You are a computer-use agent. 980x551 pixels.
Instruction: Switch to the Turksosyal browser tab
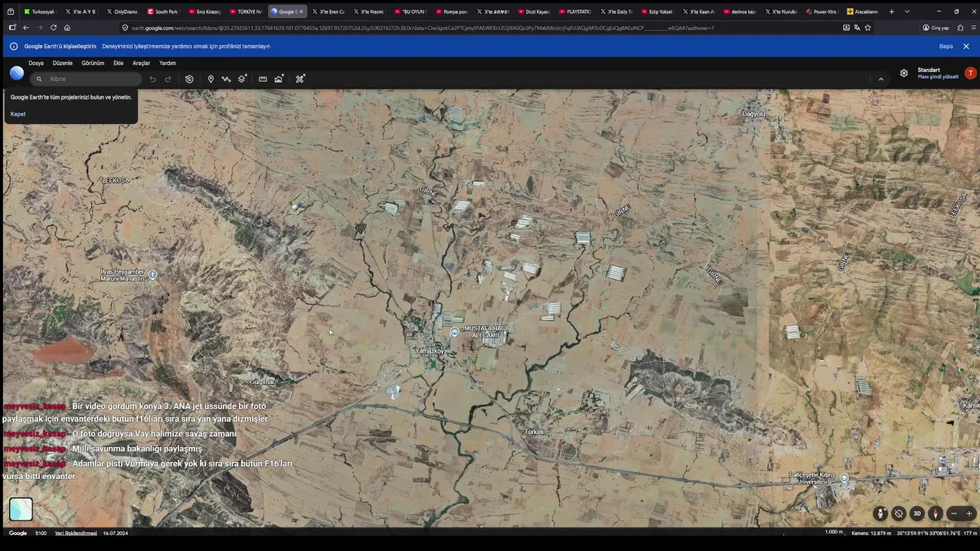point(39,11)
